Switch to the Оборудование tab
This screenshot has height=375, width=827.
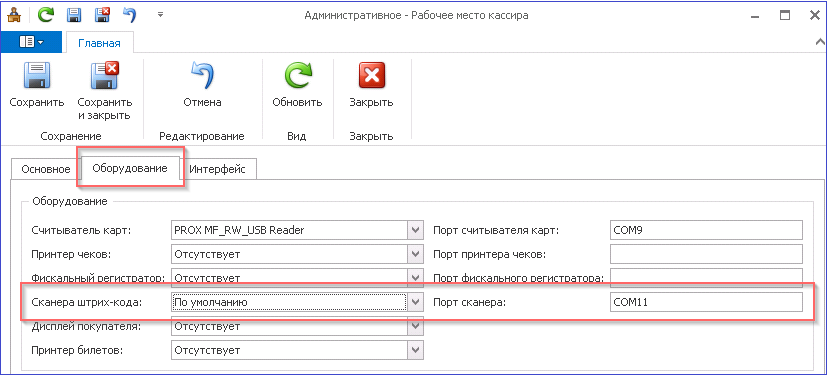[130, 168]
